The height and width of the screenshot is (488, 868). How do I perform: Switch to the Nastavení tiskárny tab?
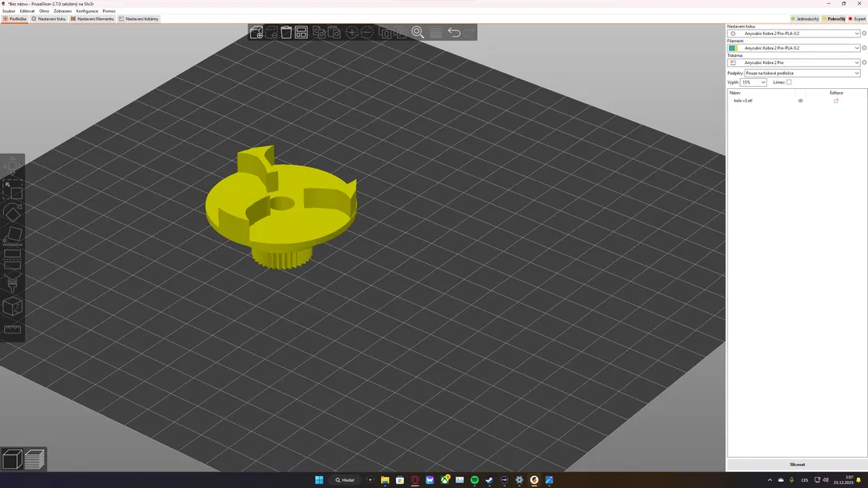coord(139,19)
